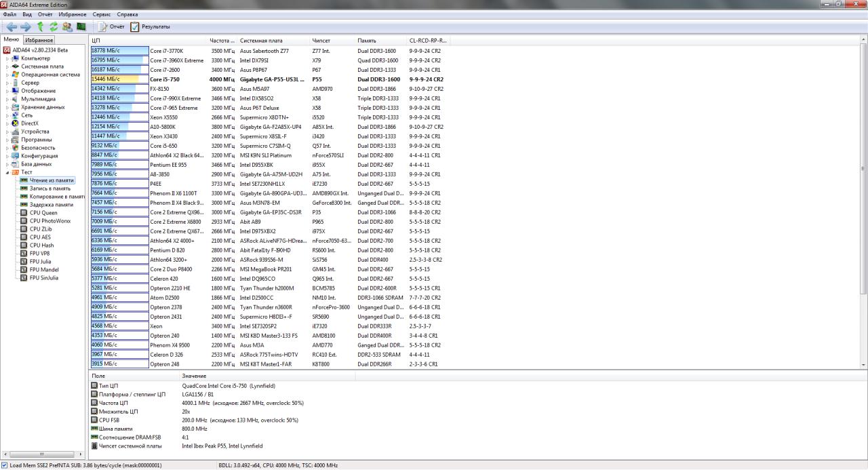Open the Вид menu

click(27, 14)
